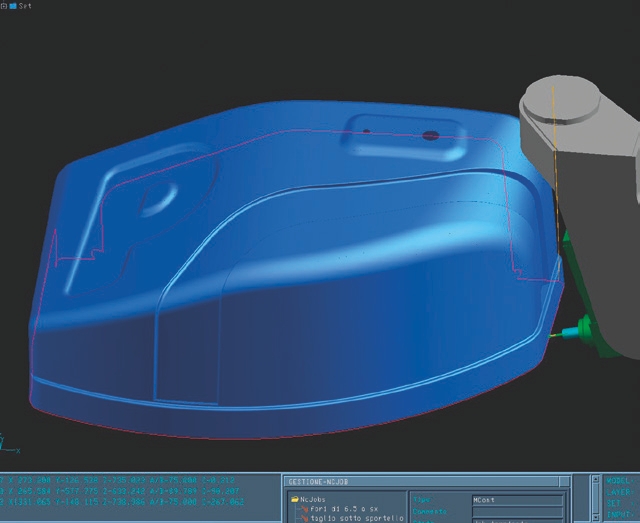The height and width of the screenshot is (523, 640).
Task: Click the Type field showing MCost
Action: coord(518,497)
